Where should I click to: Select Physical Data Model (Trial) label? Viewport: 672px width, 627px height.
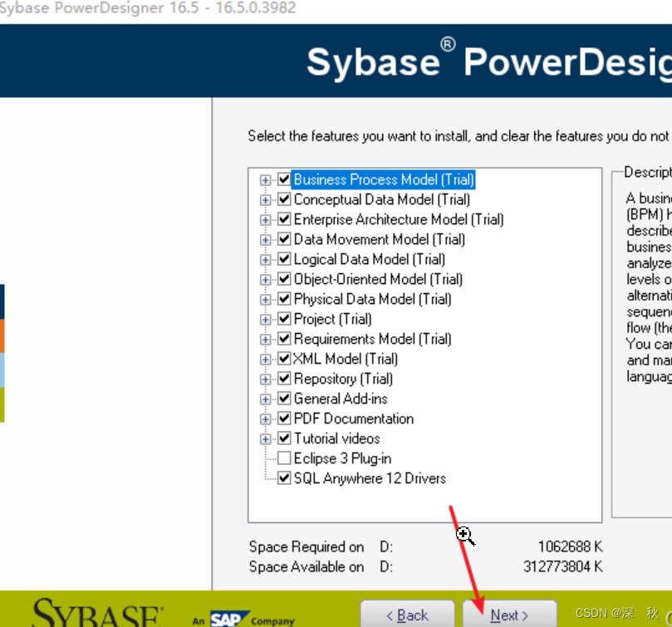[x=372, y=299]
